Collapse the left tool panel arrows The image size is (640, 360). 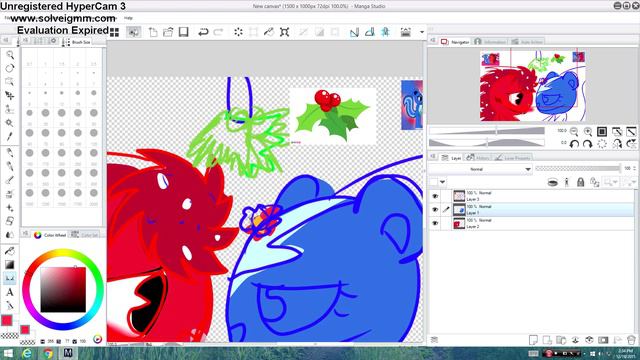tap(6, 40)
